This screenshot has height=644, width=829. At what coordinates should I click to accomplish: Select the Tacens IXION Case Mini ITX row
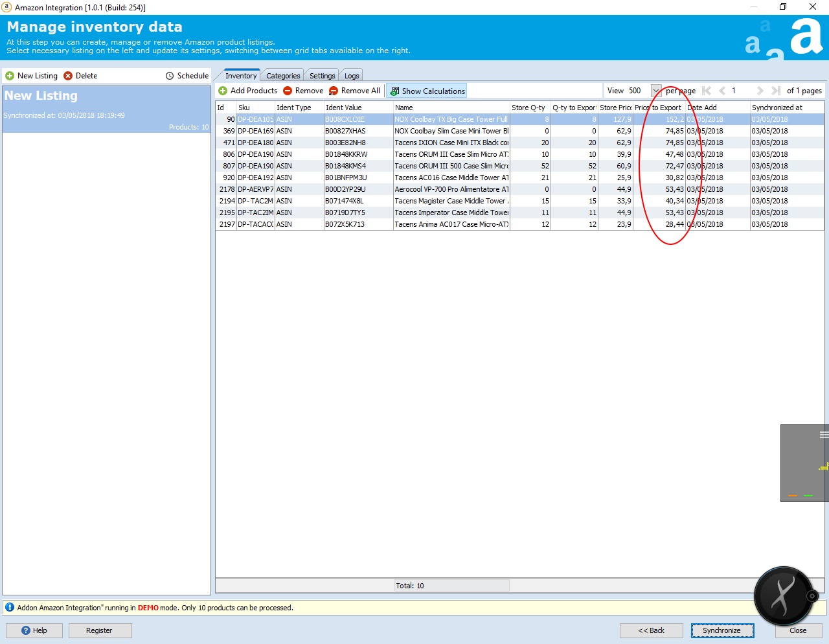(519, 143)
